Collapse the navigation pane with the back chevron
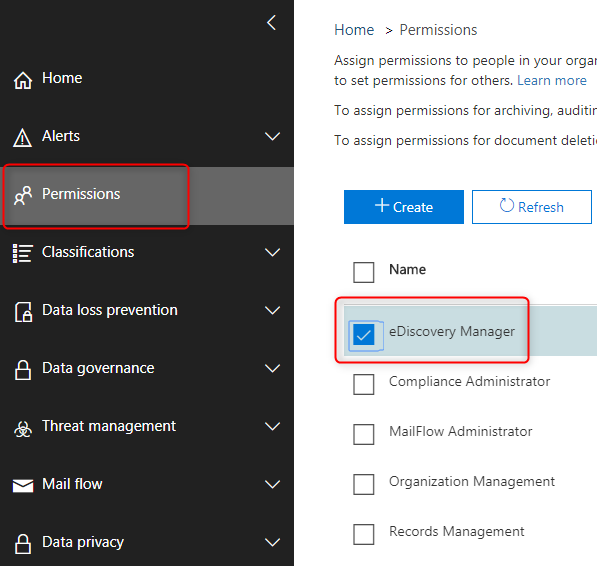The image size is (597, 566). tap(271, 23)
